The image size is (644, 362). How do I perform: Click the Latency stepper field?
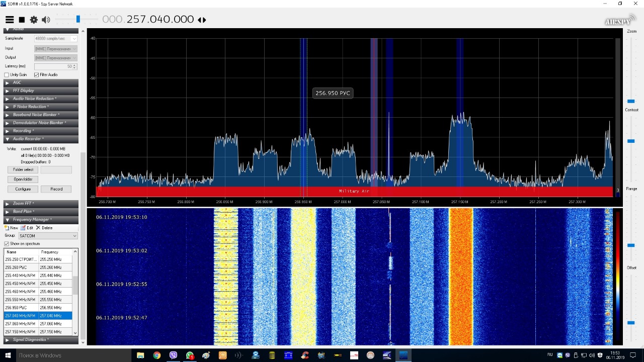(x=55, y=66)
